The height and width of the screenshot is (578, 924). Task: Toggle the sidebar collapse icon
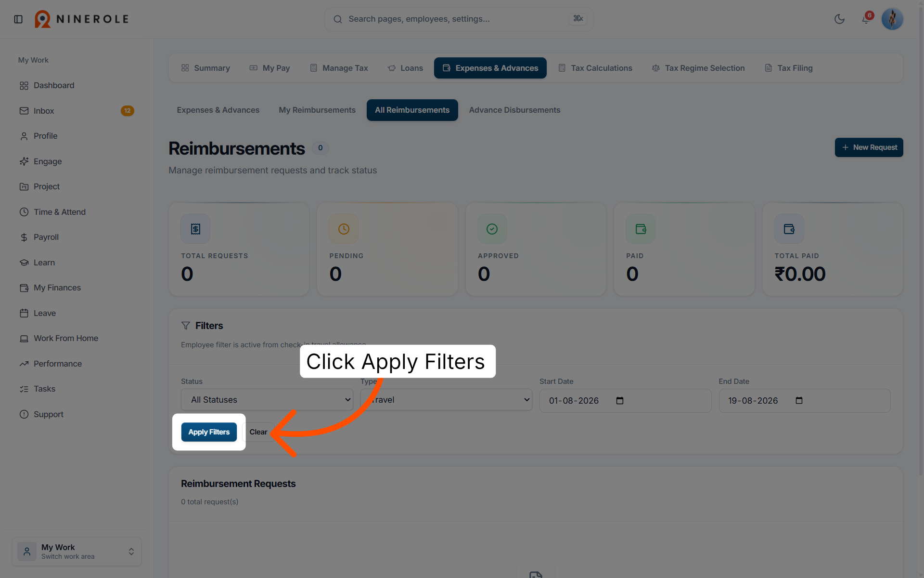click(18, 19)
